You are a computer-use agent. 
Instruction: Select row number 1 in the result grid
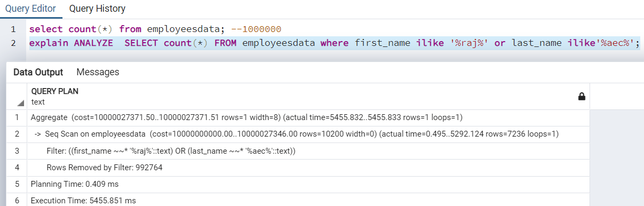pos(17,117)
